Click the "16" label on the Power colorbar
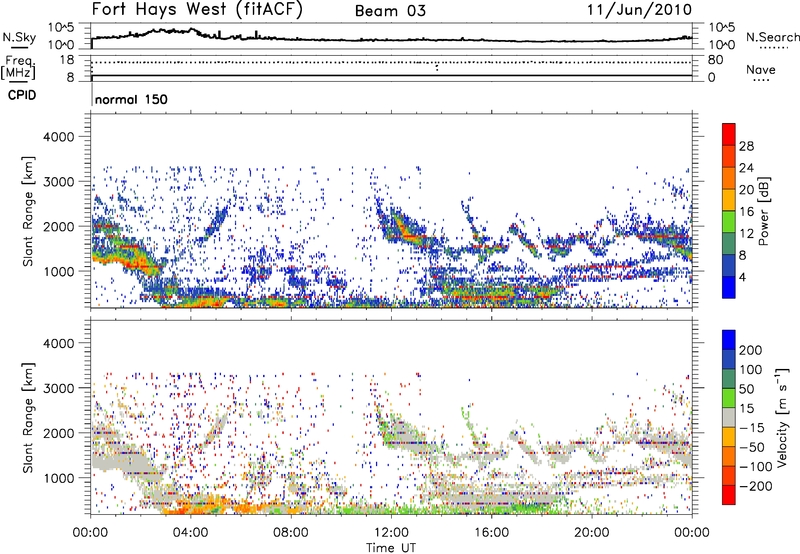 tap(746, 212)
